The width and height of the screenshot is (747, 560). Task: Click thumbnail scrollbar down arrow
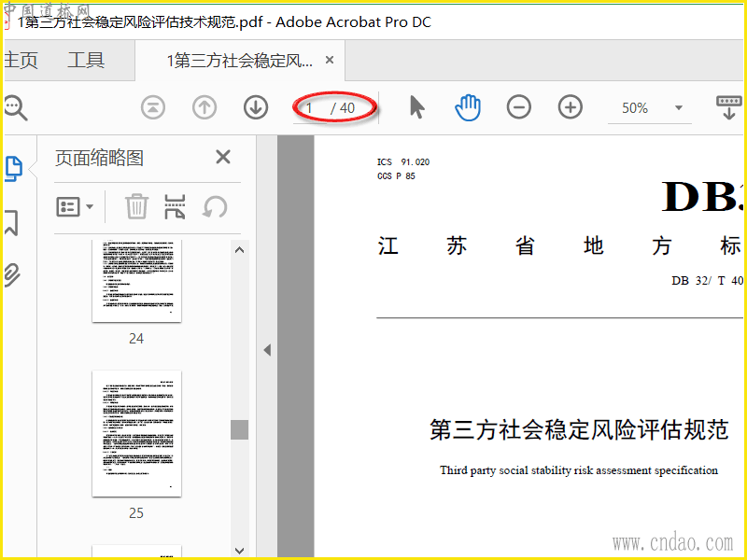click(240, 551)
